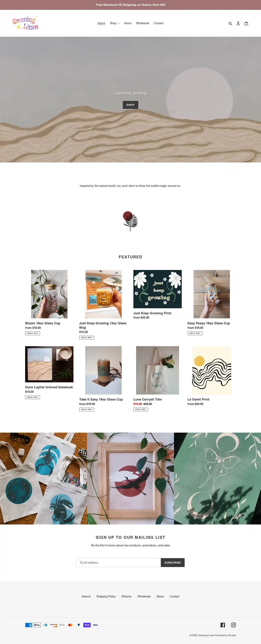Select Contact in the top navigation
Screen dimensions: 261x644
click(159, 23)
